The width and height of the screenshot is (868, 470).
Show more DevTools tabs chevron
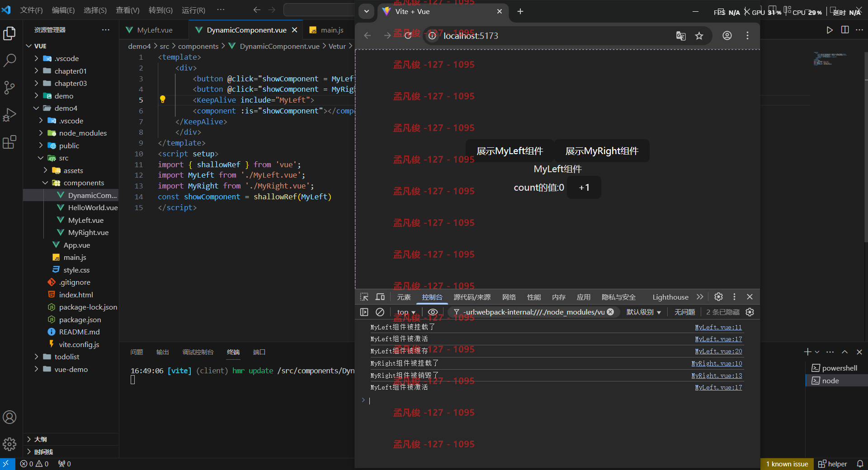pos(700,297)
